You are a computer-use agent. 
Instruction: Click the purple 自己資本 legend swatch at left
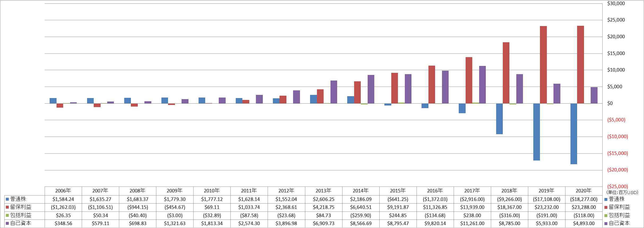[x=7, y=223]
